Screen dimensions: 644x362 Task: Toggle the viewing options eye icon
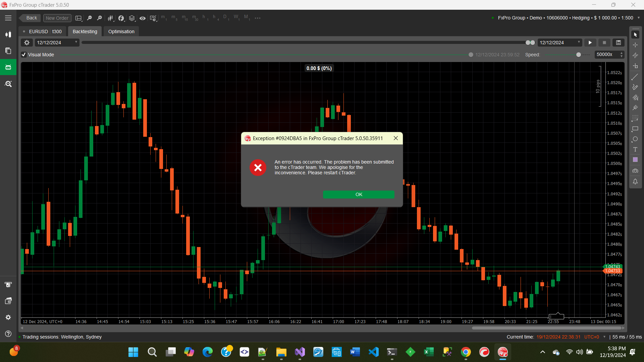click(x=143, y=18)
